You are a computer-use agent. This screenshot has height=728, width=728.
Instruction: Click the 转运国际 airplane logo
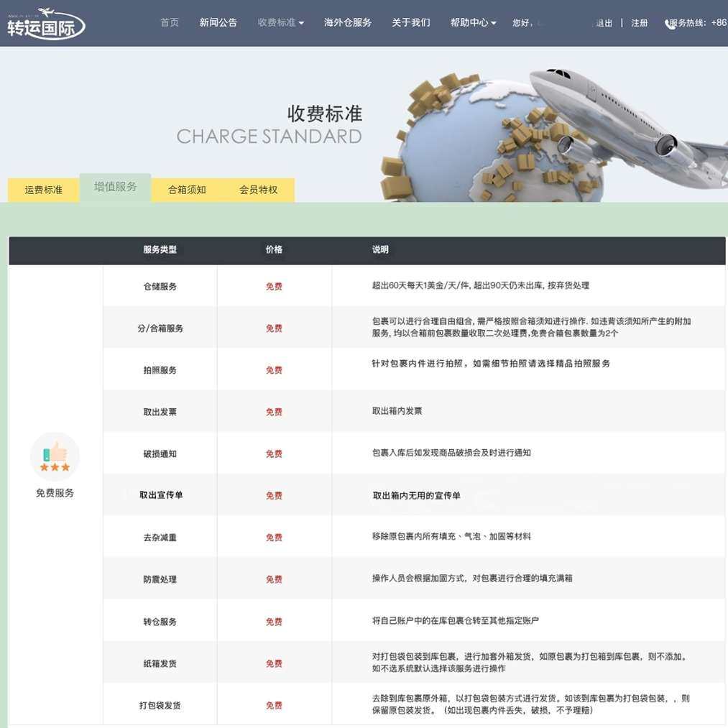point(45,24)
